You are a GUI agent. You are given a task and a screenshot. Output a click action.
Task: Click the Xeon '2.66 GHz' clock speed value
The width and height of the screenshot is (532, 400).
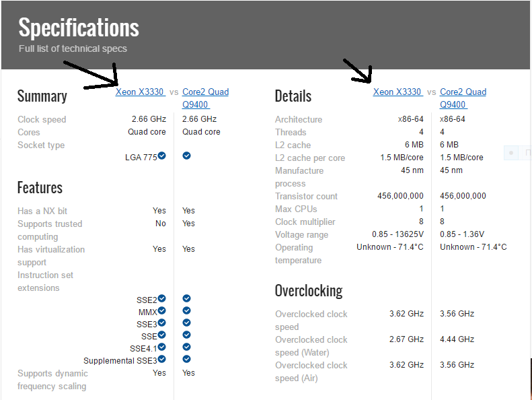pos(149,119)
